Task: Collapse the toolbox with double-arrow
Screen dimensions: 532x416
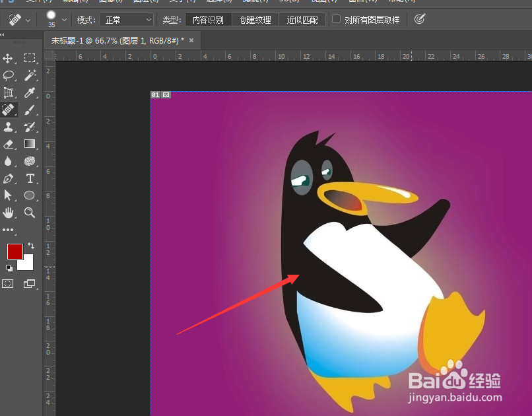Action: click(3, 34)
